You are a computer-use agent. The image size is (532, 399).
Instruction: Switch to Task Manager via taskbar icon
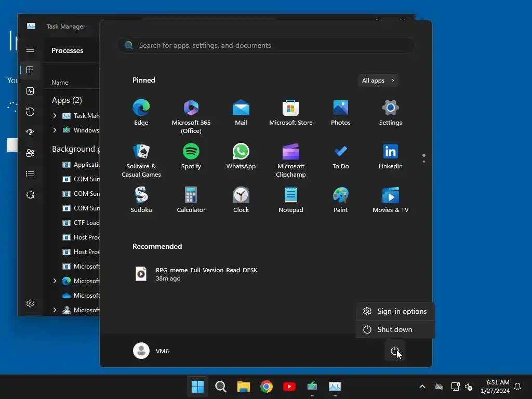point(335,387)
